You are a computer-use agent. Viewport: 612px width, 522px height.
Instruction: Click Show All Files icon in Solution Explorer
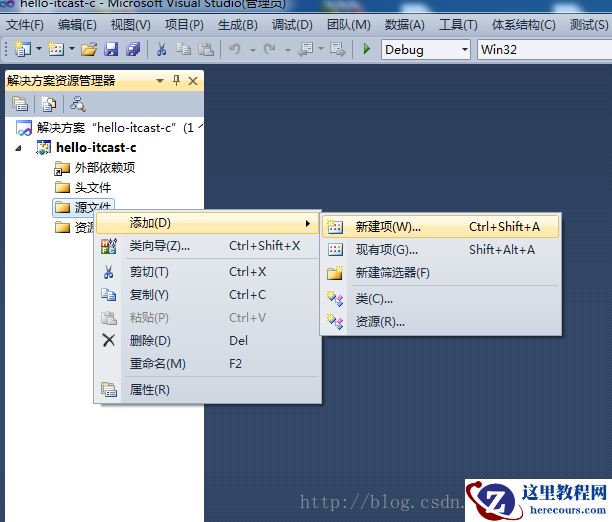[48, 104]
